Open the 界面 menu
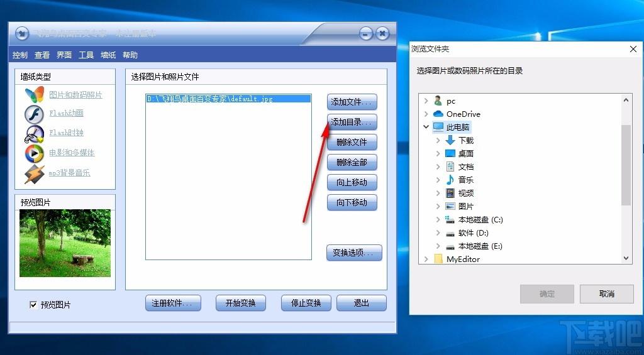 [x=64, y=55]
